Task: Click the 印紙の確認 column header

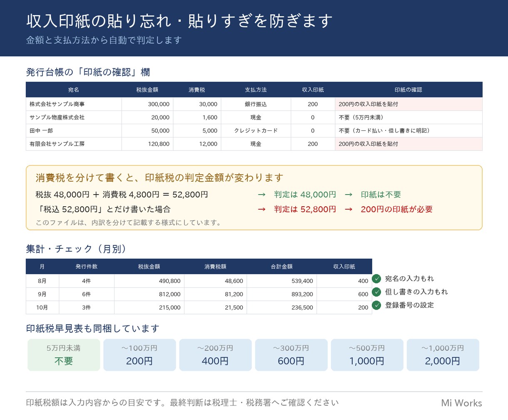Action: (408, 90)
